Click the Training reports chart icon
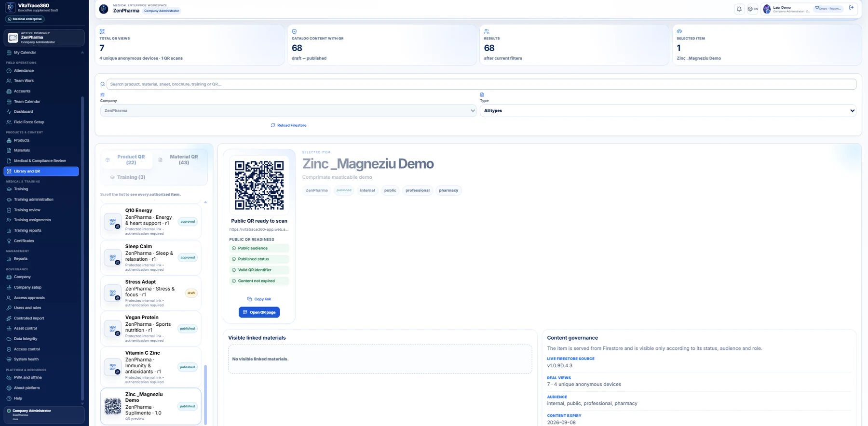The width and height of the screenshot is (868, 426). pyautogui.click(x=9, y=230)
